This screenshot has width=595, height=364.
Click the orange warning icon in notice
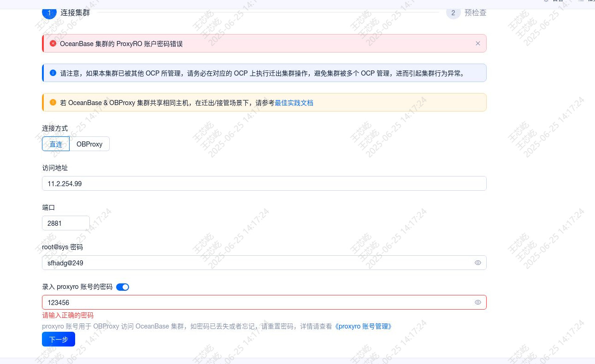pyautogui.click(x=53, y=102)
